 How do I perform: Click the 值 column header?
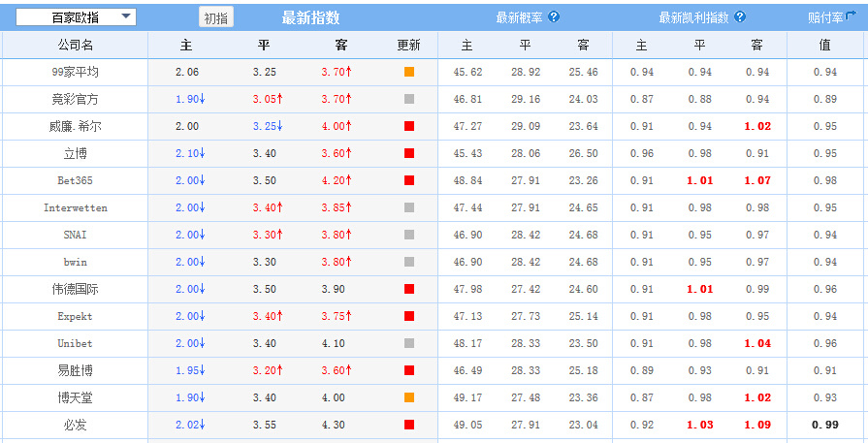point(824,46)
